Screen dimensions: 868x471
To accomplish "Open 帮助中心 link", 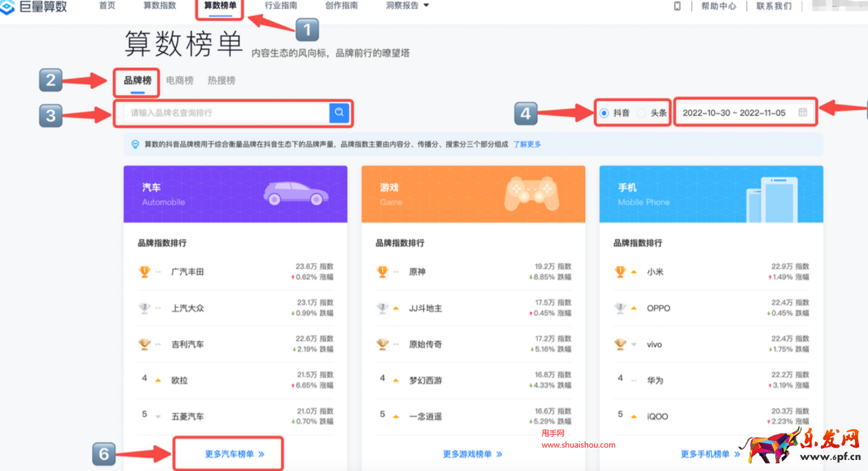I will (x=719, y=6).
